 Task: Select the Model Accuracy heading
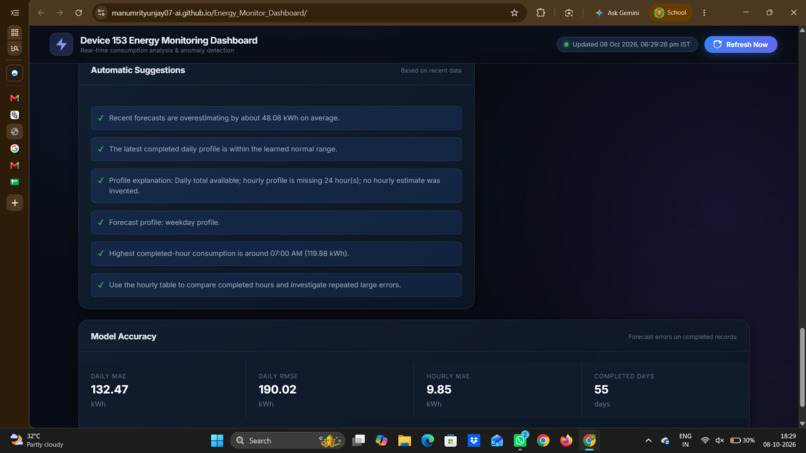coord(123,336)
